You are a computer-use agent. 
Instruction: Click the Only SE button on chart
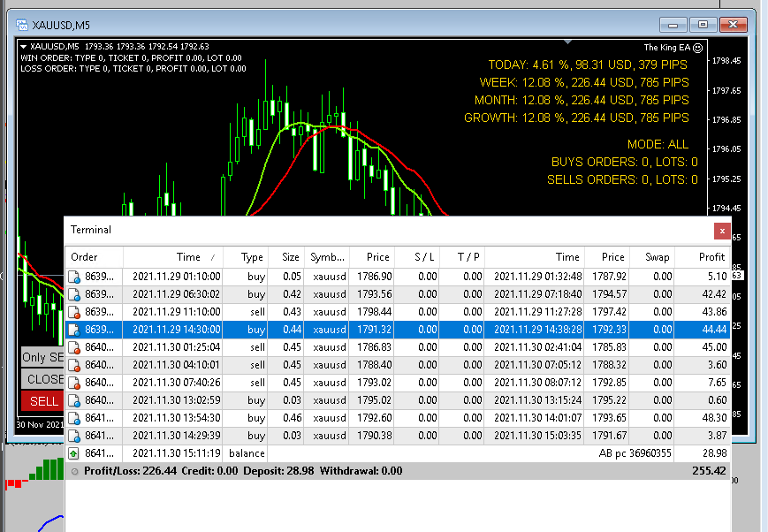(x=42, y=357)
